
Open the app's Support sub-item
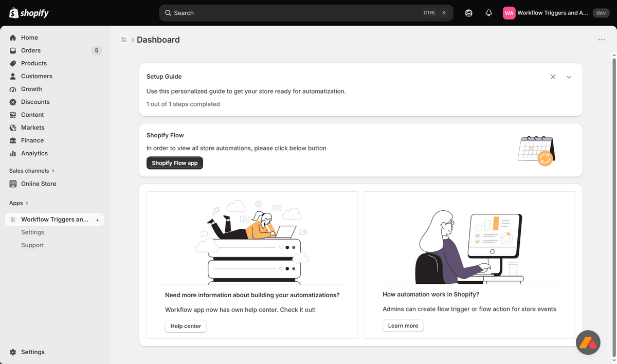coord(32,245)
